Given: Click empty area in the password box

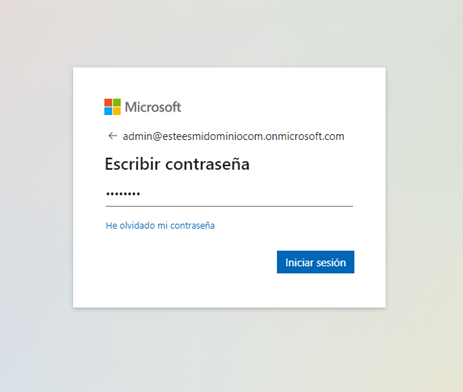Looking at the screenshot, I should tap(247, 194).
